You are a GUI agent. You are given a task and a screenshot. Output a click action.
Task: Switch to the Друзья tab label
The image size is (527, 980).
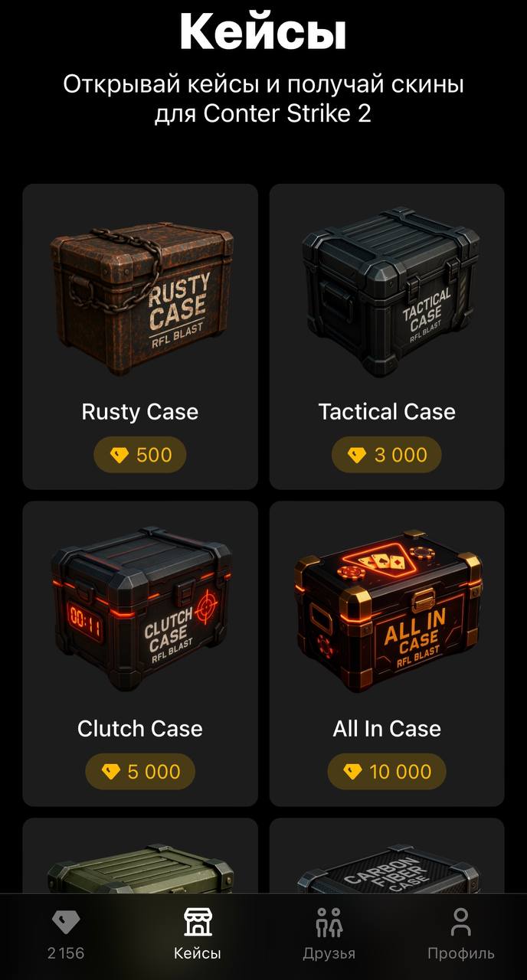(329, 953)
